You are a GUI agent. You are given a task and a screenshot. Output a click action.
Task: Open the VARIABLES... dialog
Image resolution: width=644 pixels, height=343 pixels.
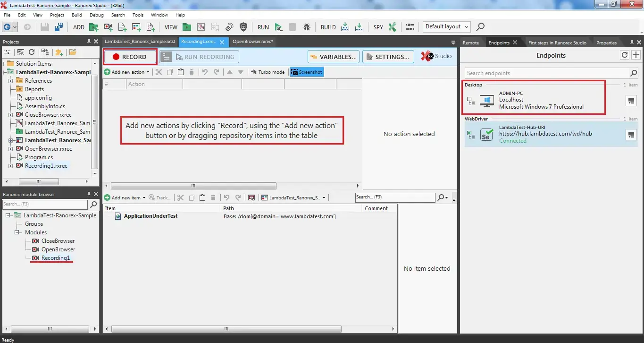[x=334, y=57]
